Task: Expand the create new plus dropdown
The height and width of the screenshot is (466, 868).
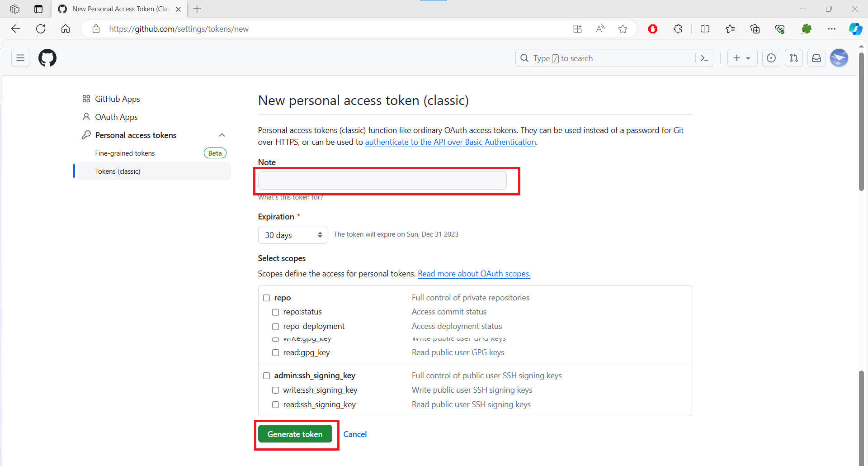Action: (742, 58)
